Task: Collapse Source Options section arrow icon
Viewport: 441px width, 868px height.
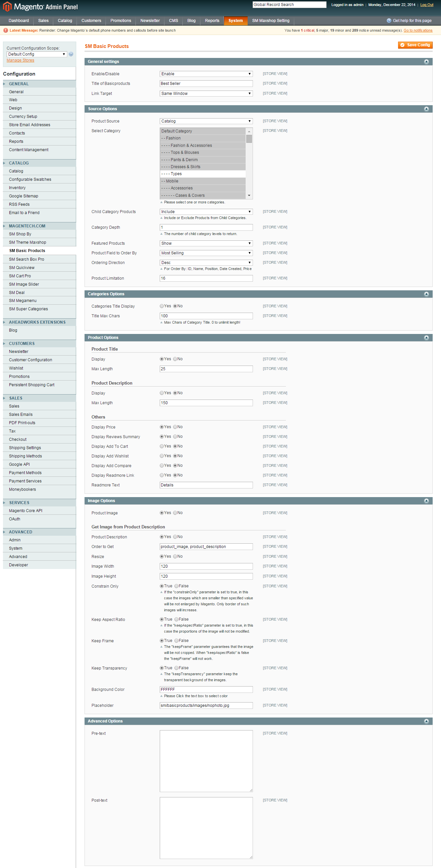Action: (x=426, y=109)
